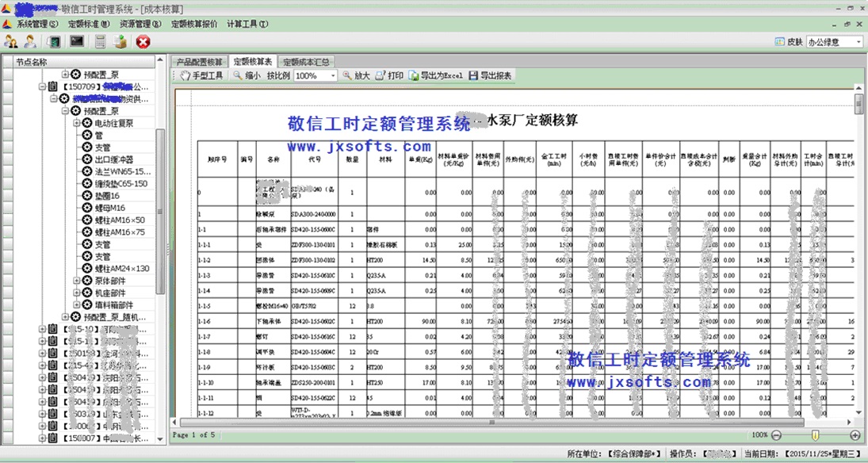Select the 出口缓冲器 tree item
The image size is (868, 463).
click(113, 159)
